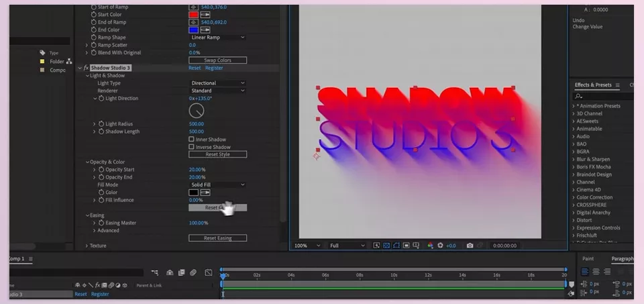Enable the Inverse Shadow checkbox
Image resolution: width=644 pixels, height=304 pixels.
(191, 147)
